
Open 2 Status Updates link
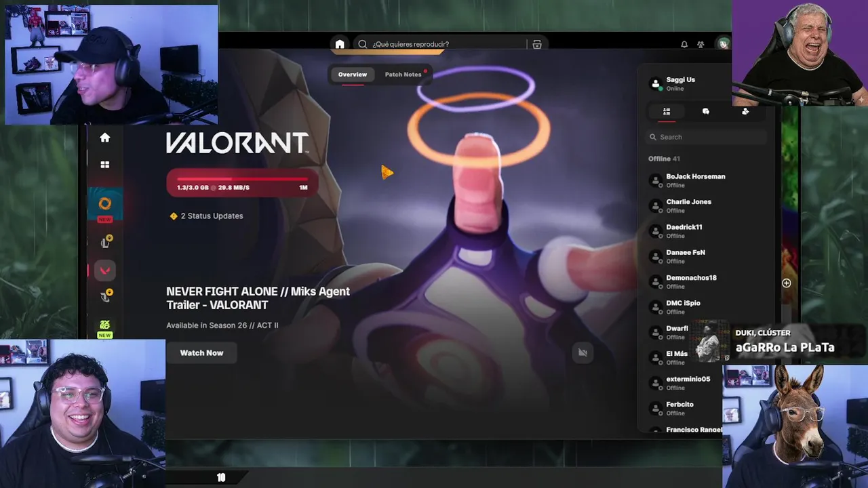pyautogui.click(x=212, y=216)
